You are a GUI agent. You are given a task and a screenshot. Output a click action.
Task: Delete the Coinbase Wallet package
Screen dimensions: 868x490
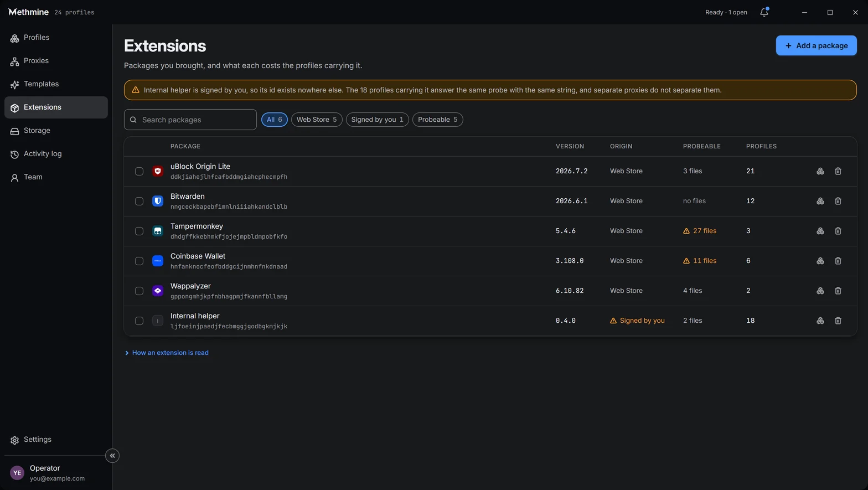[838, 261]
